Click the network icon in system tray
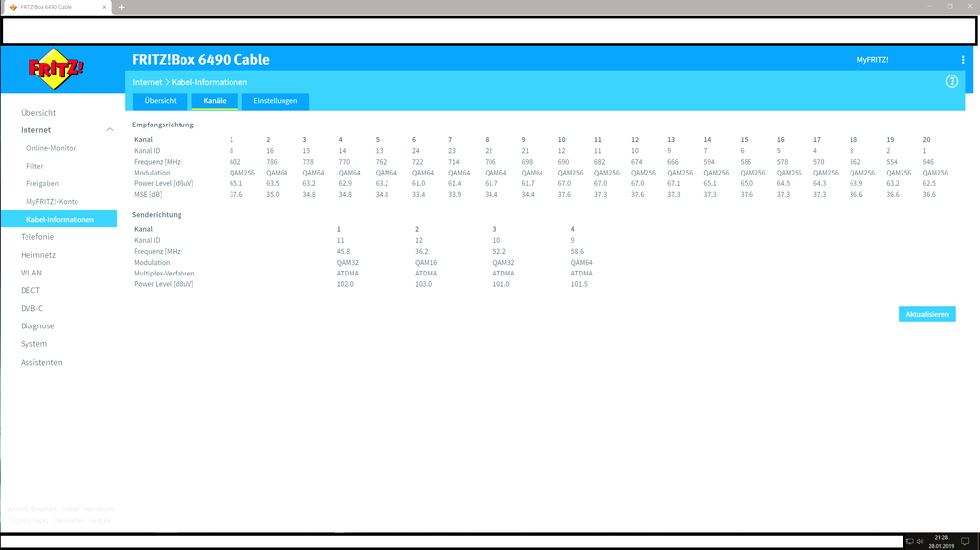This screenshot has width=980, height=550. [910, 541]
